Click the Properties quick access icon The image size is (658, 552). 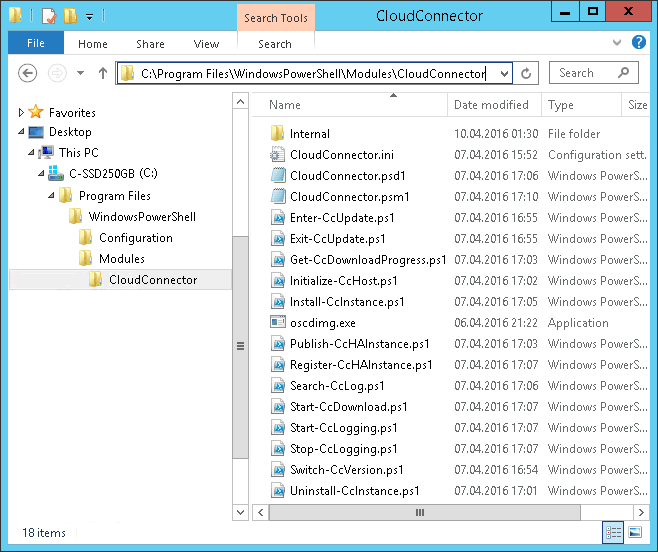pos(49,16)
